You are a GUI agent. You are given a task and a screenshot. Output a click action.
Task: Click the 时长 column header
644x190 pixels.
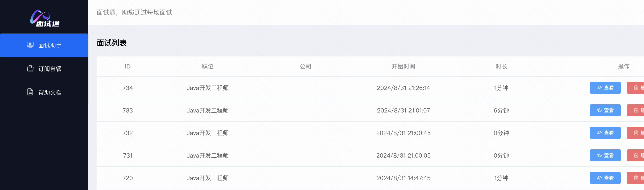pos(501,66)
